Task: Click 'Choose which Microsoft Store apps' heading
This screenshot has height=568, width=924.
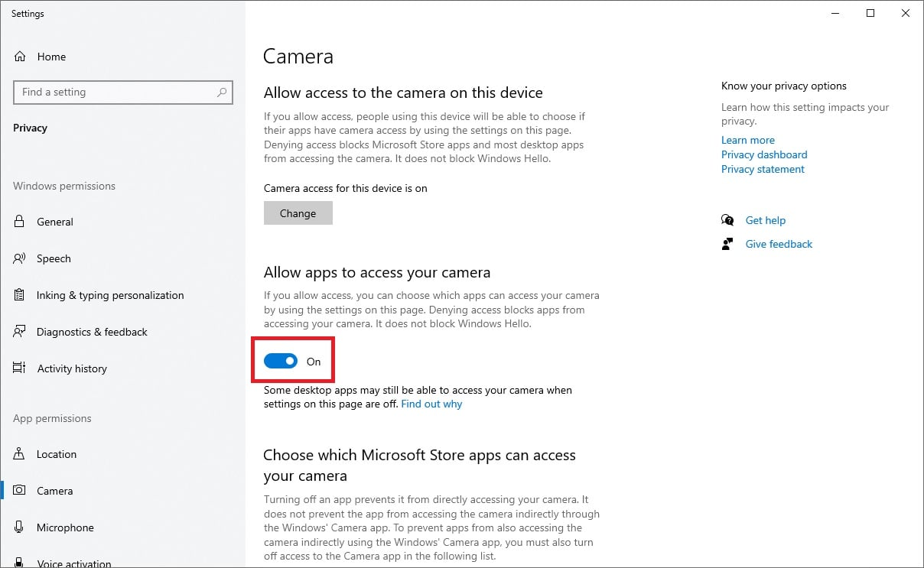Action: pyautogui.click(x=419, y=466)
